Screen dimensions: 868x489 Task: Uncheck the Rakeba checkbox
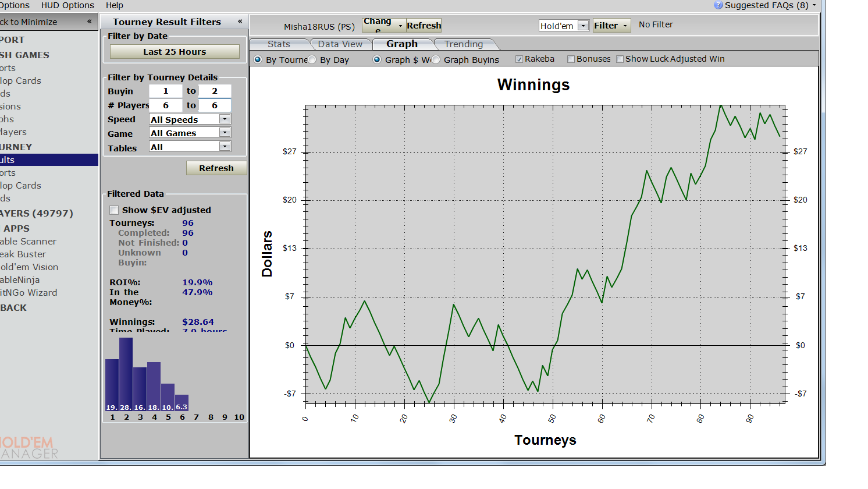pos(519,59)
